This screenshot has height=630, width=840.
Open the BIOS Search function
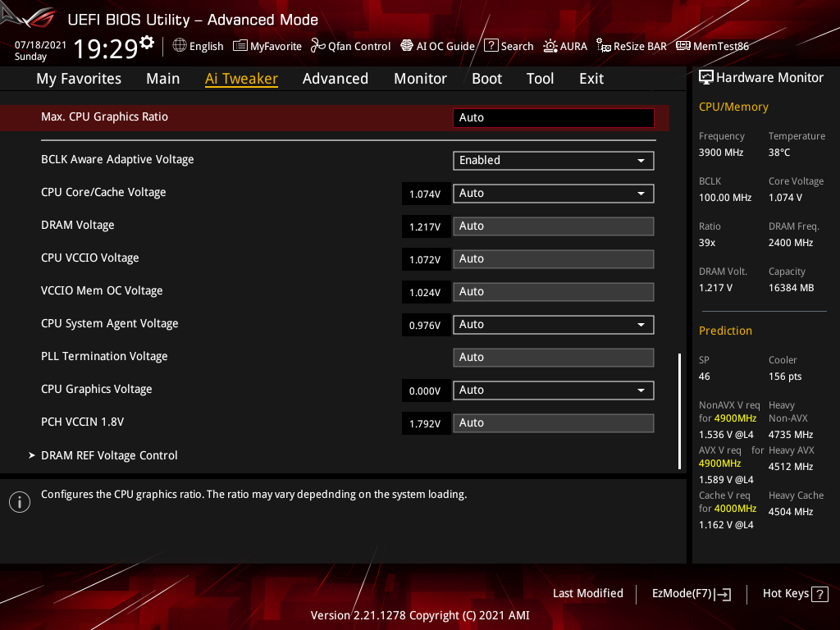(x=509, y=46)
